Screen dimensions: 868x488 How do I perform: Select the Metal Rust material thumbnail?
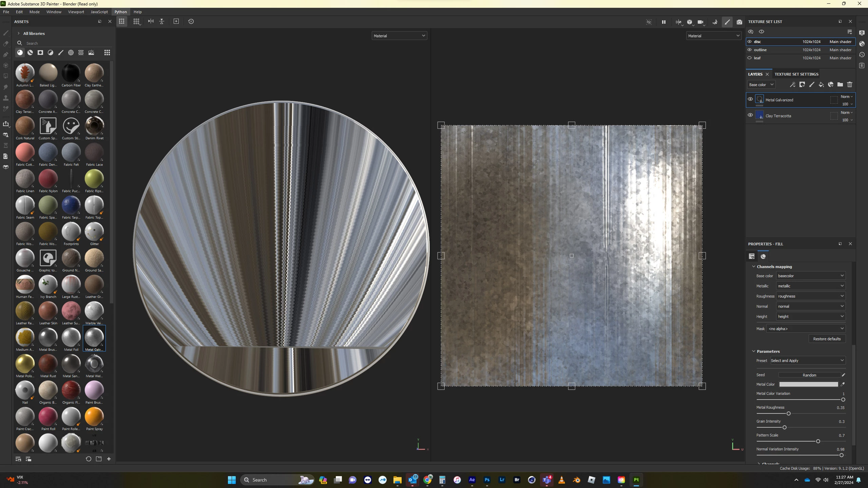[x=48, y=364]
